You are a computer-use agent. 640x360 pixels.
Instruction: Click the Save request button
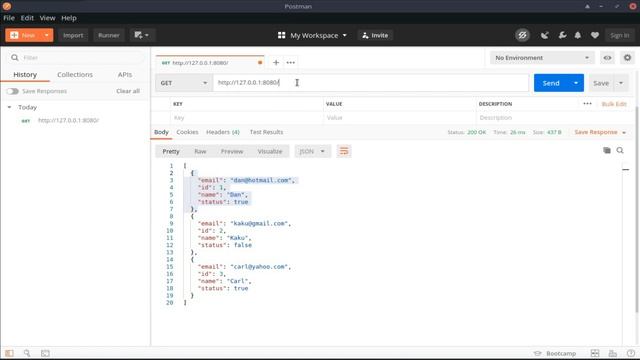[x=601, y=83]
